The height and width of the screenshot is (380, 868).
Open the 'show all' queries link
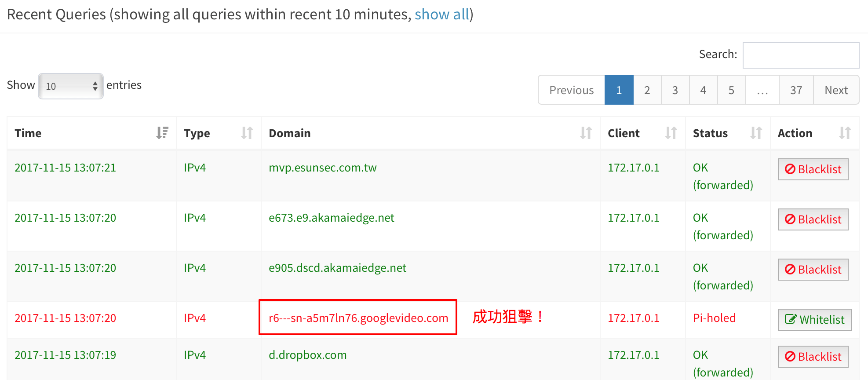[x=442, y=15]
